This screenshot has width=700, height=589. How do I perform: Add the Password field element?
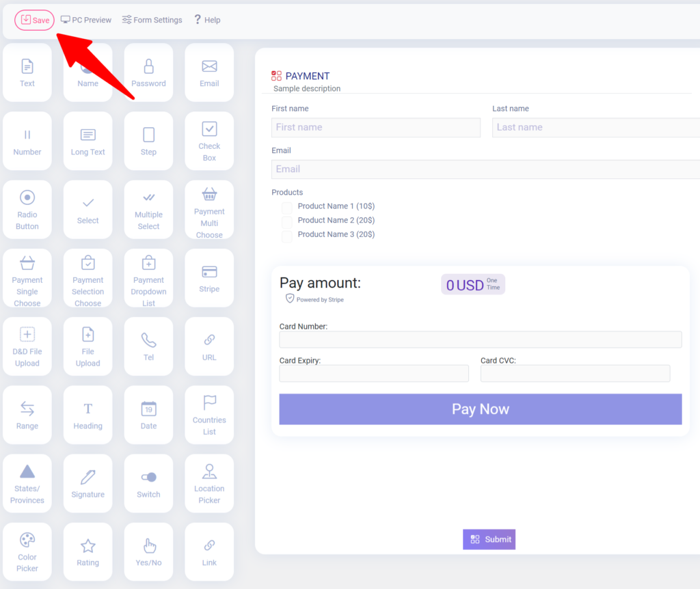point(148,72)
